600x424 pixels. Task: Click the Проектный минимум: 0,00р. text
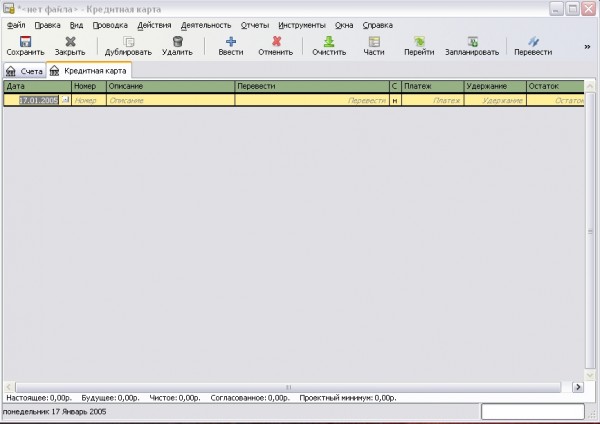coord(347,398)
